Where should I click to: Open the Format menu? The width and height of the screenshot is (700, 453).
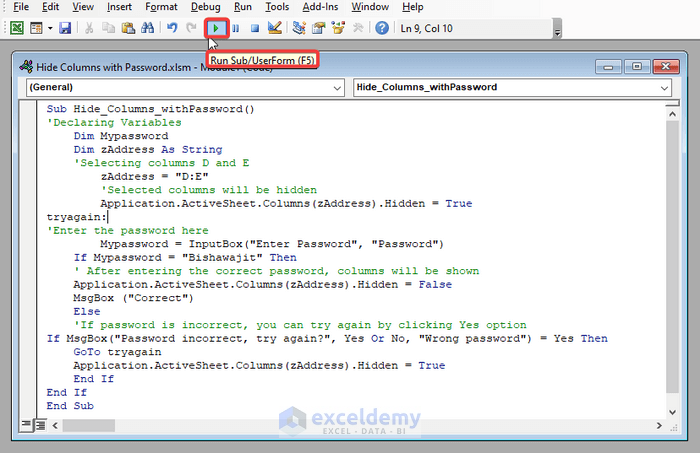161,7
